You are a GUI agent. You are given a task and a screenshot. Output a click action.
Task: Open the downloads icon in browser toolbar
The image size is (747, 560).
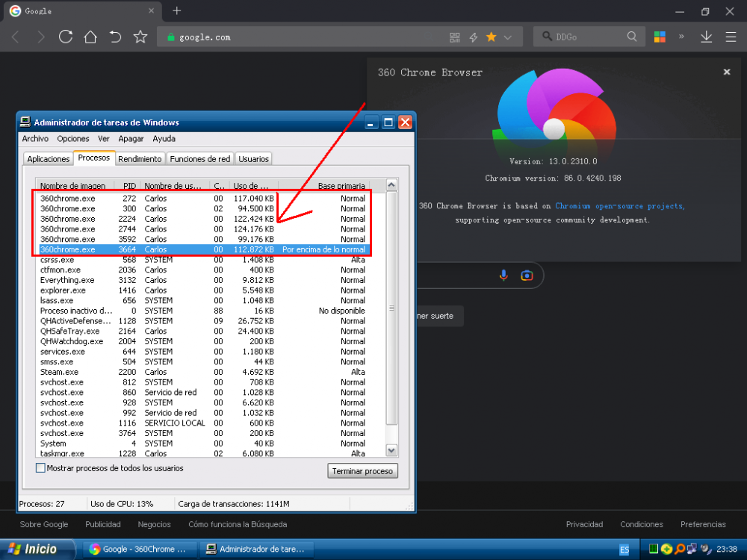click(706, 37)
